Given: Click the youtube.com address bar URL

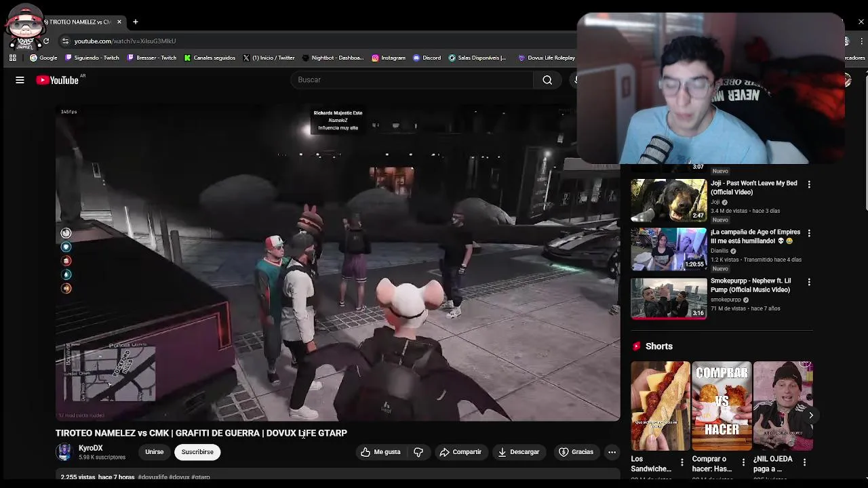Looking at the screenshot, I should (125, 41).
